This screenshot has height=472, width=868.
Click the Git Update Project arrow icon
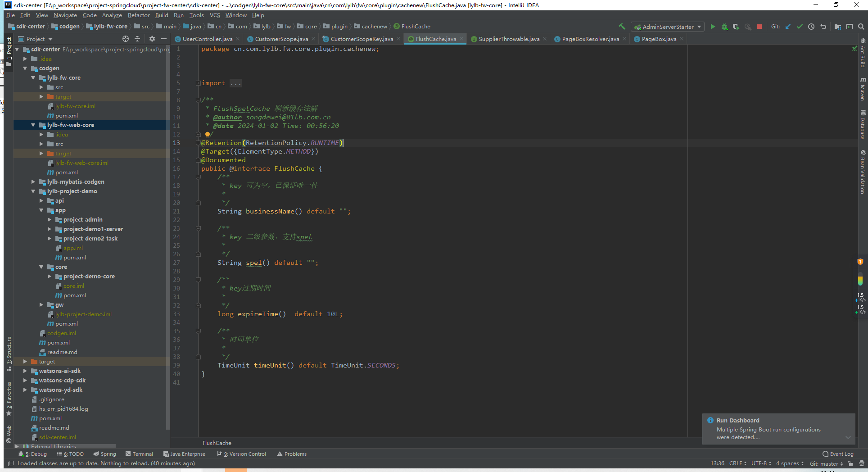788,27
